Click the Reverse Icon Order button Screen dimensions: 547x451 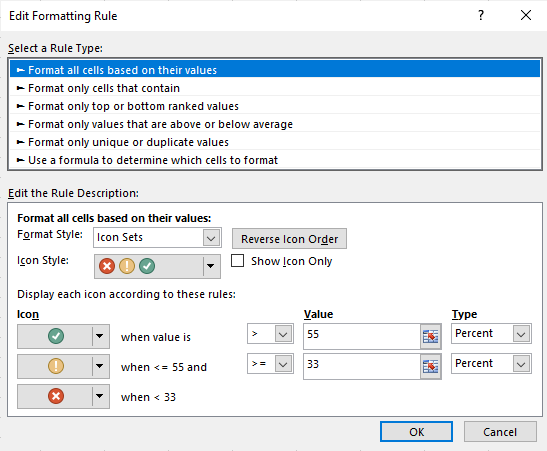click(x=290, y=239)
